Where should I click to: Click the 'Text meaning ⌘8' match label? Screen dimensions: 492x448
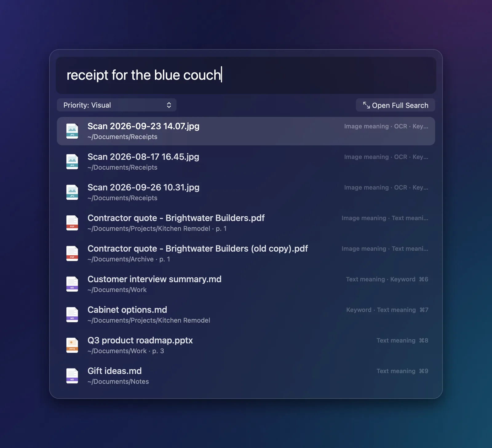coord(403,340)
